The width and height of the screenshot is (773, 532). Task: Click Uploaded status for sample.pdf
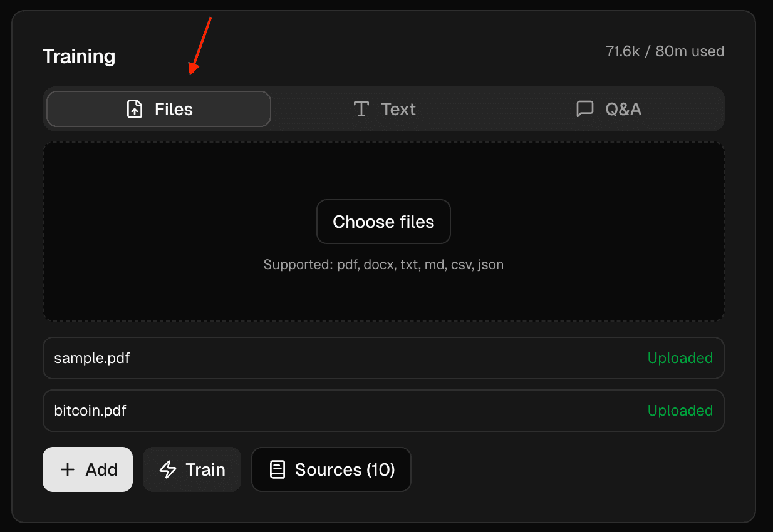coord(680,359)
